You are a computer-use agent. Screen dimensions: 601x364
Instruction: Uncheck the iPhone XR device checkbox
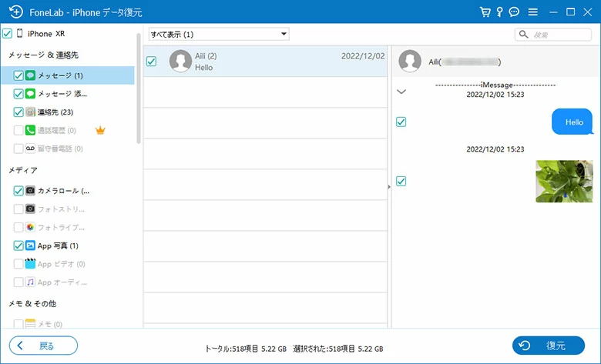pyautogui.click(x=8, y=34)
